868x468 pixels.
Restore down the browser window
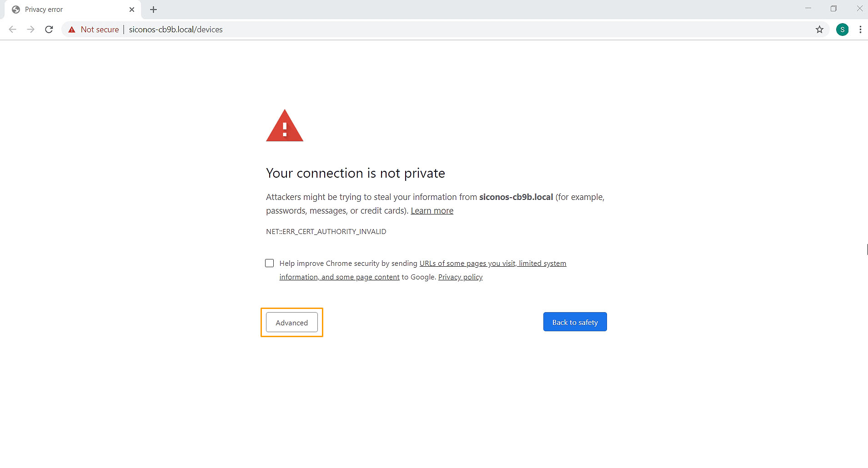833,9
